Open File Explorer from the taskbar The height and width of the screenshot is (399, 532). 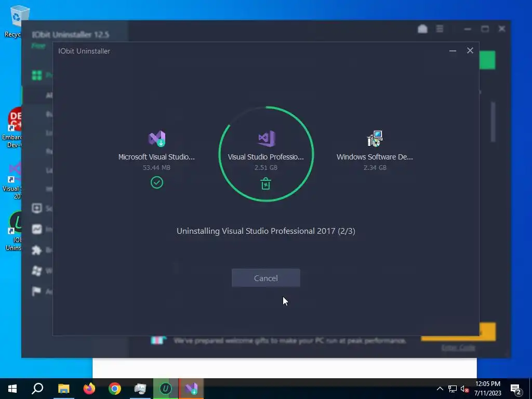coord(63,389)
